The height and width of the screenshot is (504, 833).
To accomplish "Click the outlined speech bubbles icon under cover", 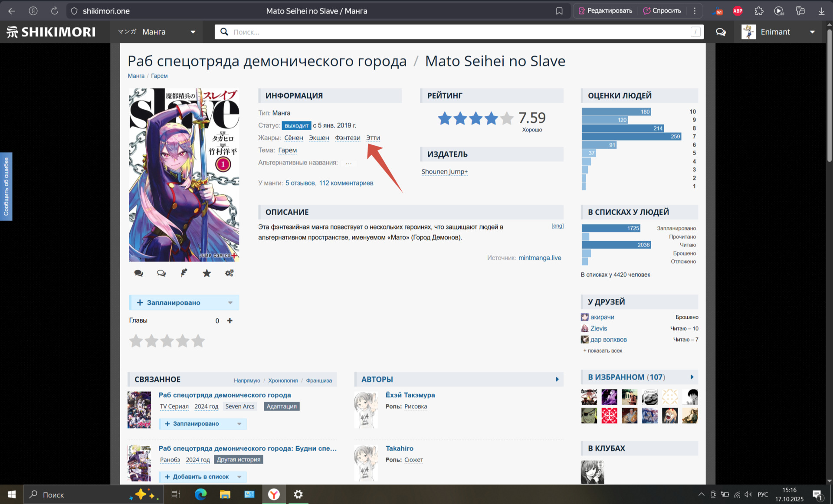I will click(x=161, y=273).
